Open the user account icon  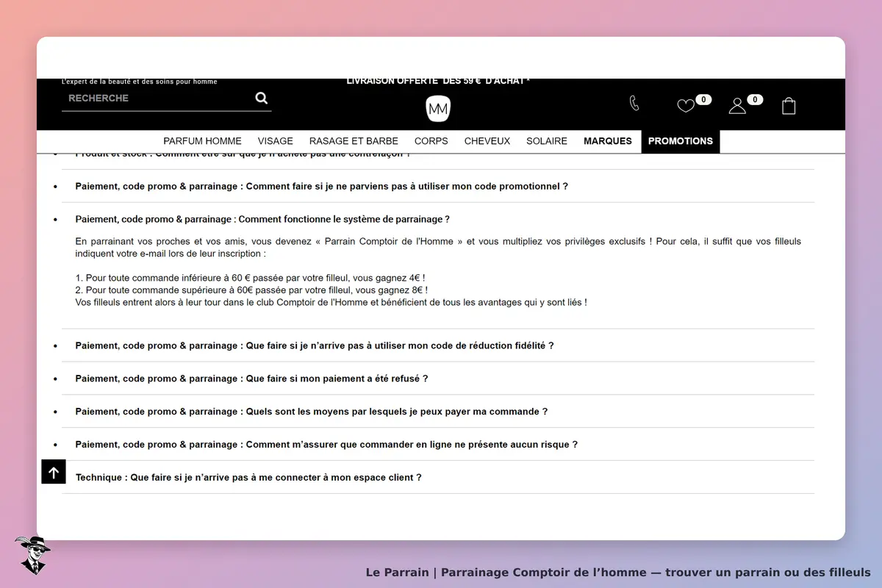pos(737,106)
